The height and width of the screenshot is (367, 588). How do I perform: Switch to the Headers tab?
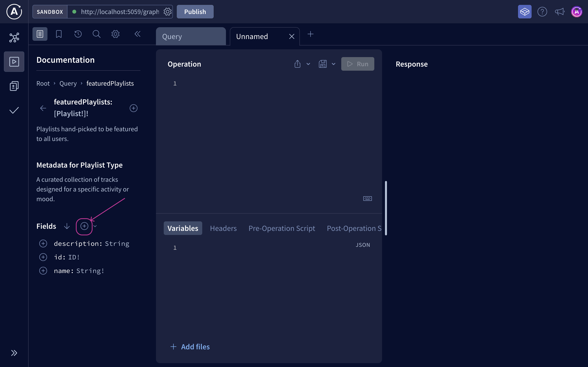pyautogui.click(x=223, y=228)
